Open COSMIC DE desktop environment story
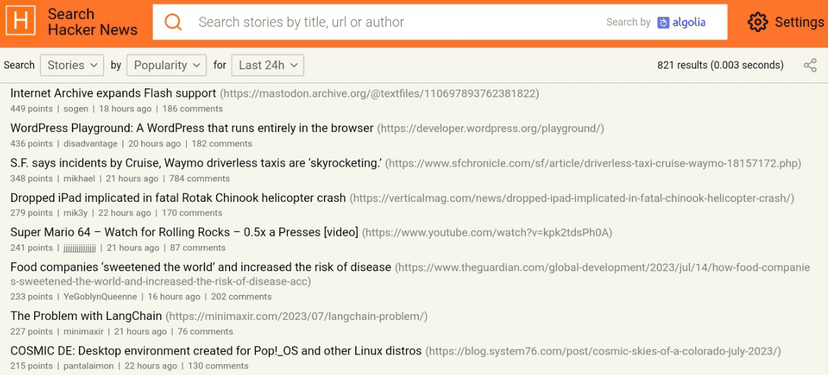Screen dimensions: 828x375 click(216, 351)
